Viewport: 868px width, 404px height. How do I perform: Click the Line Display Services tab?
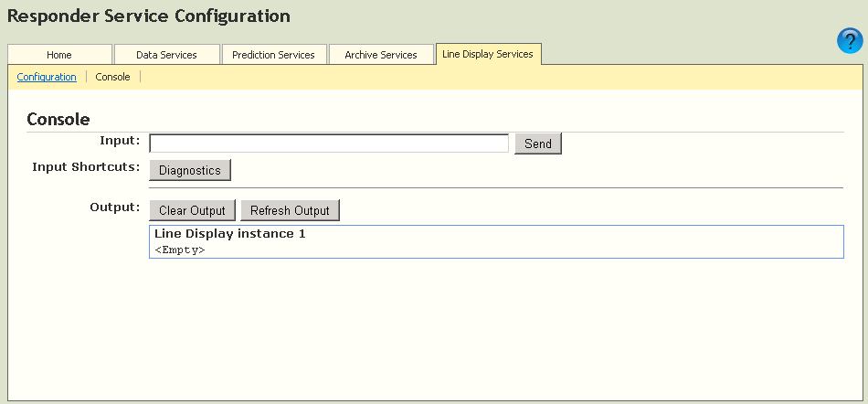pos(488,54)
